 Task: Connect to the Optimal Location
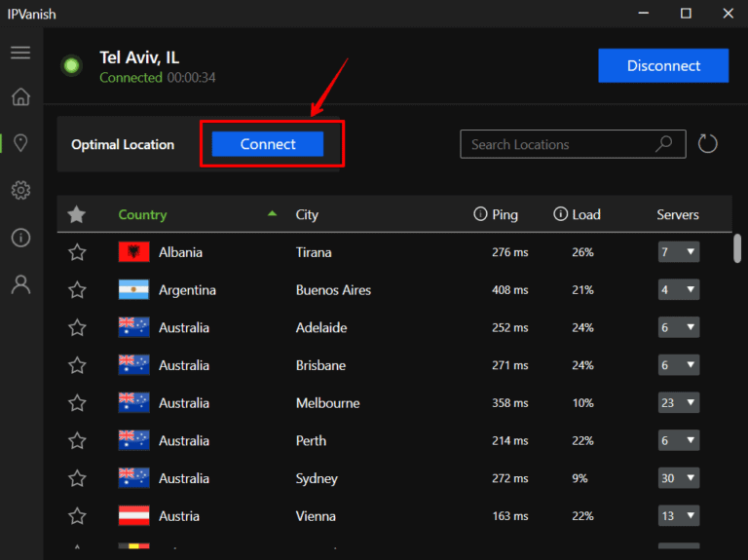(268, 144)
